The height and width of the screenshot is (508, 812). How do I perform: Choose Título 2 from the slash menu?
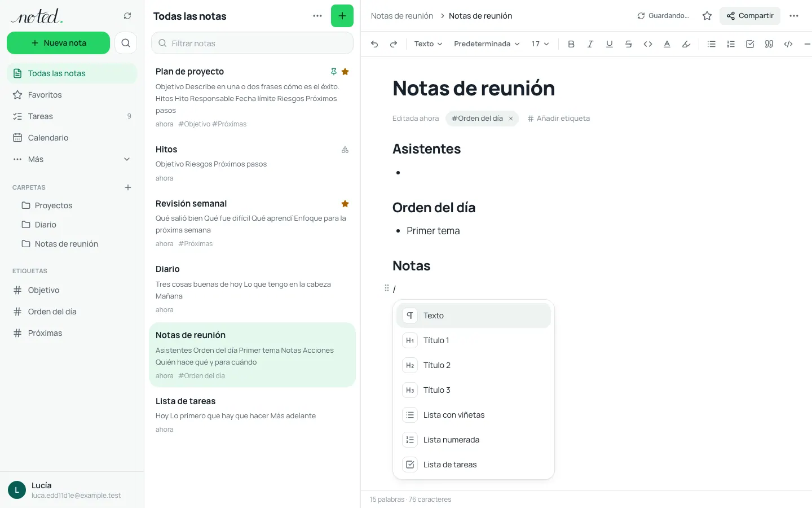pyautogui.click(x=474, y=365)
